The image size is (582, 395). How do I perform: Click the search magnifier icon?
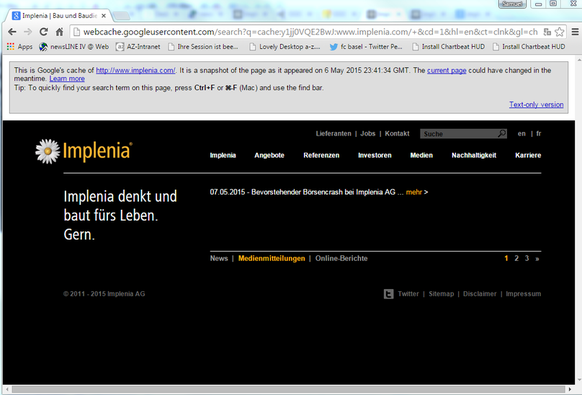point(502,133)
